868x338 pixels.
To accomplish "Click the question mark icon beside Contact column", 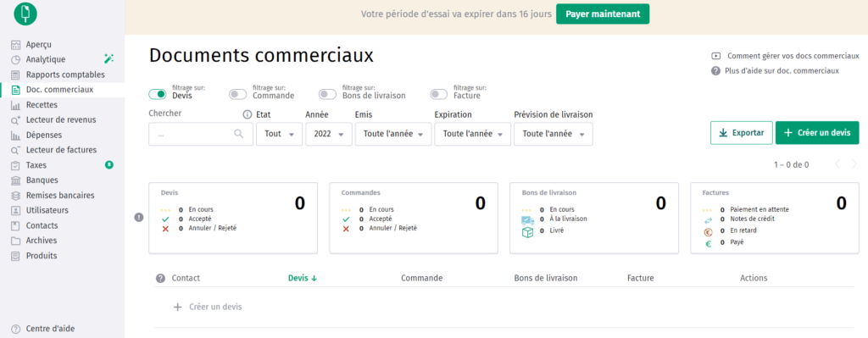I will pos(160,278).
